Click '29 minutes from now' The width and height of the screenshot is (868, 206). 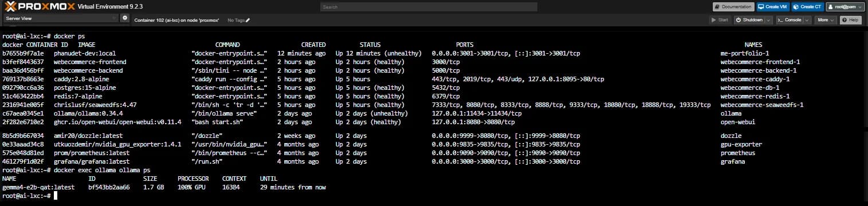click(x=293, y=187)
